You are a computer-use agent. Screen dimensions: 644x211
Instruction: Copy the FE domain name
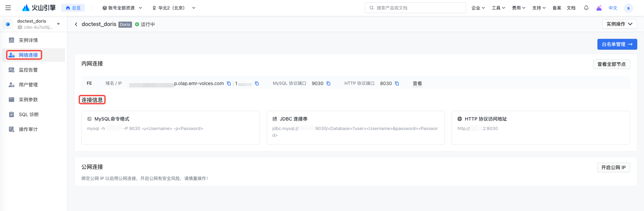click(229, 83)
